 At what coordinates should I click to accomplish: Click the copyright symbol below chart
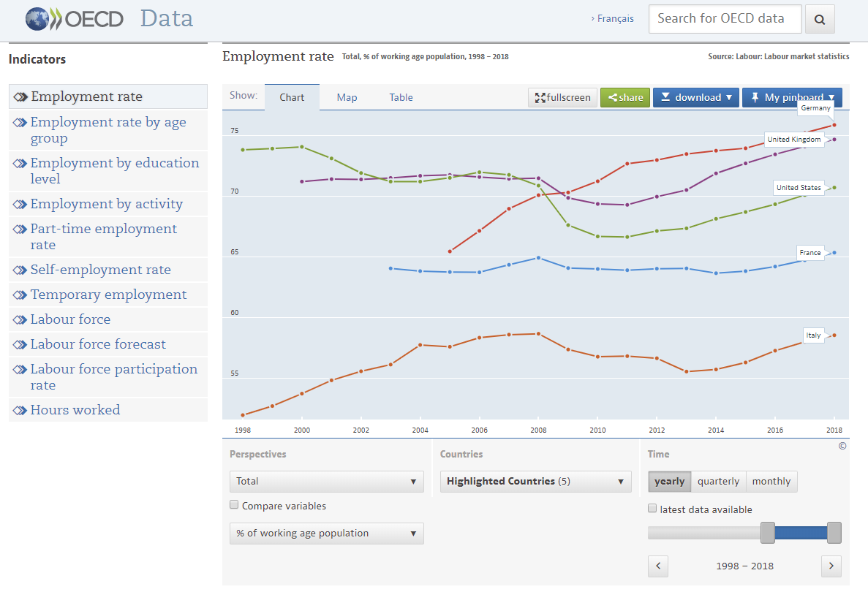[x=842, y=446]
